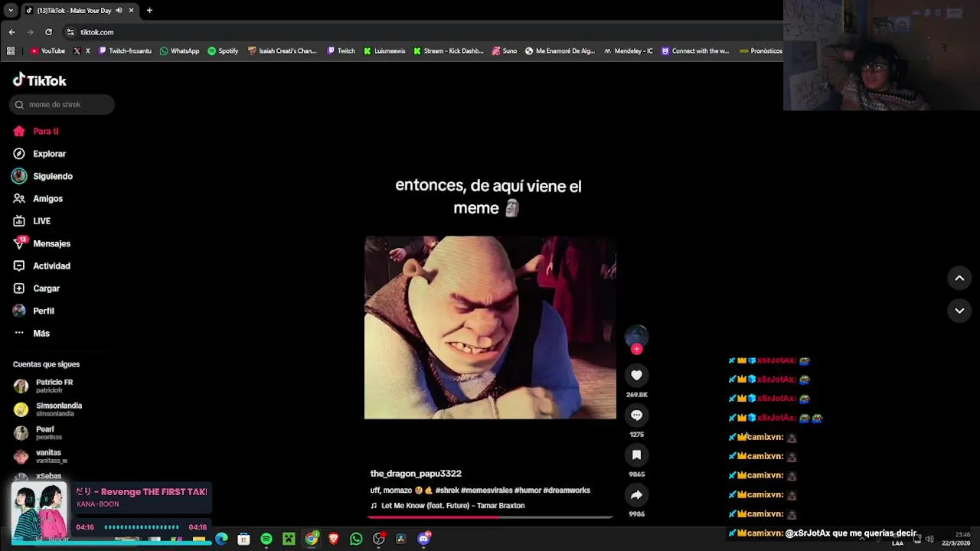This screenshot has width=980, height=551.
Task: Open the Spotify bookmark
Action: (223, 51)
